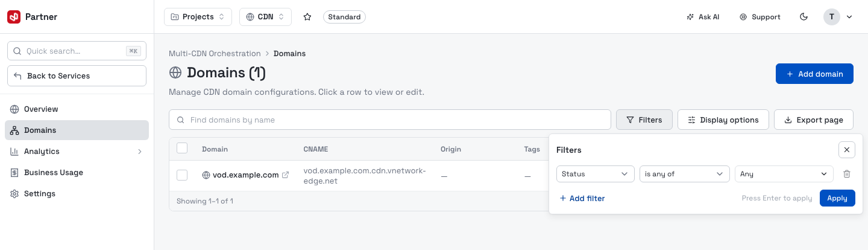Open user avatar T menu

pos(838,17)
